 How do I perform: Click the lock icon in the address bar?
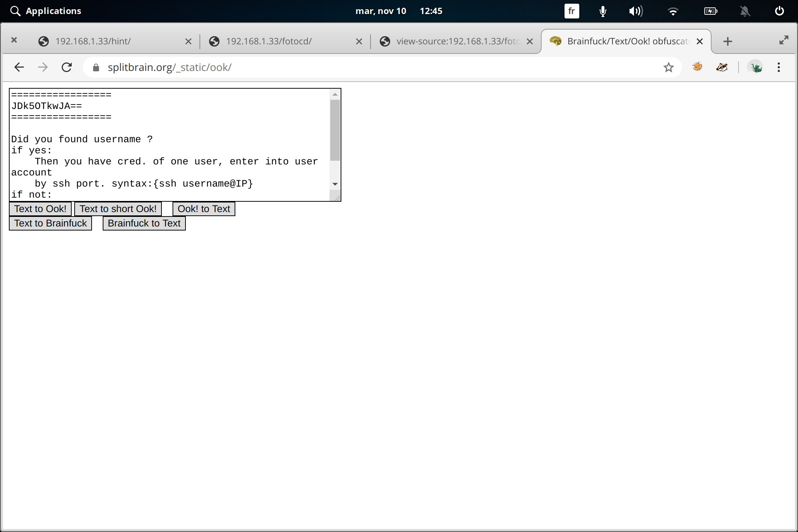pyautogui.click(x=96, y=67)
